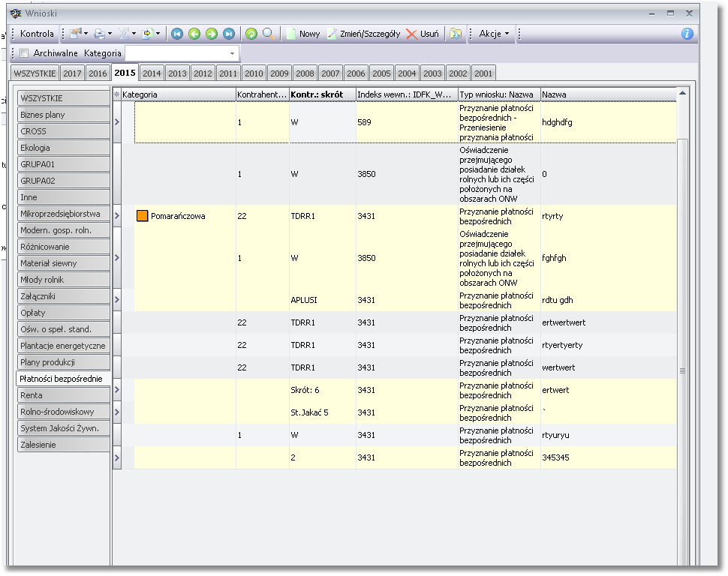Toggle the Archiwalne checkbox
This screenshot has height=576, width=728.
24,53
